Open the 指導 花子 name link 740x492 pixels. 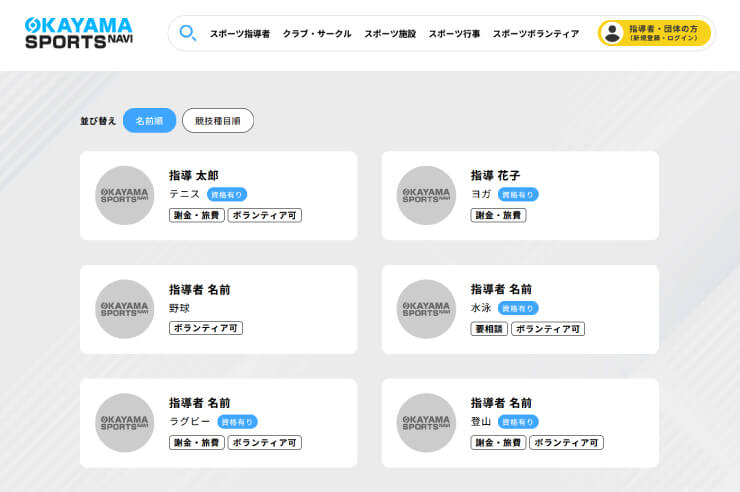(x=495, y=175)
